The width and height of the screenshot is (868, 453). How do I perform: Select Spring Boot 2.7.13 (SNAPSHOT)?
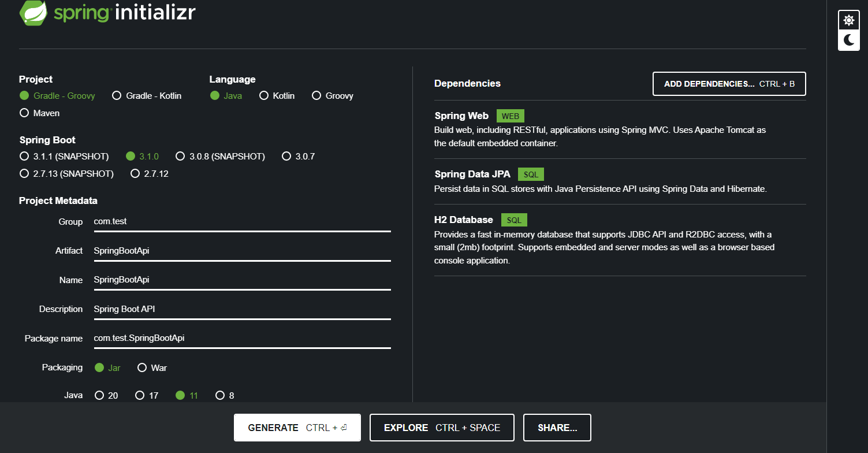(x=66, y=174)
